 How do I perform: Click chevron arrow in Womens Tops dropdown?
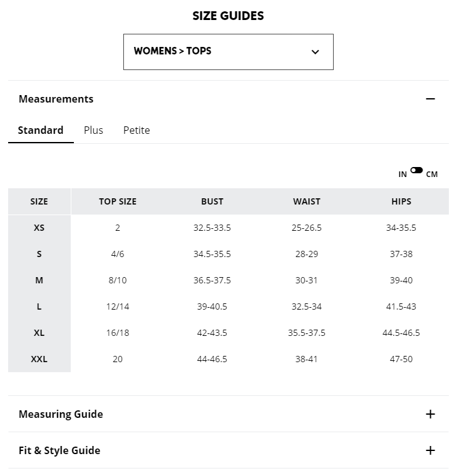click(315, 52)
